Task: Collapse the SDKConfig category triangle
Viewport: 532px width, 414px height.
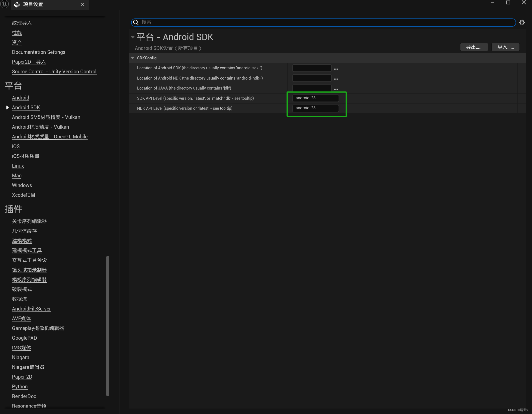Action: click(x=133, y=58)
